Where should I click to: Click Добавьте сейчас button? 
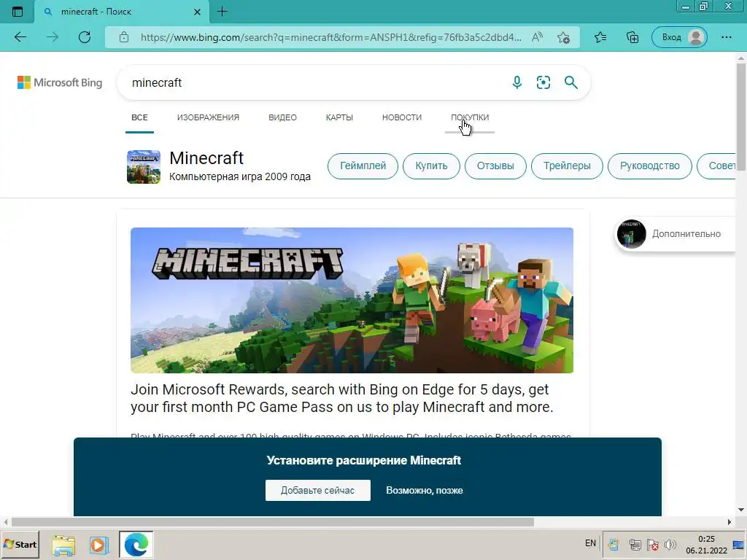(318, 491)
